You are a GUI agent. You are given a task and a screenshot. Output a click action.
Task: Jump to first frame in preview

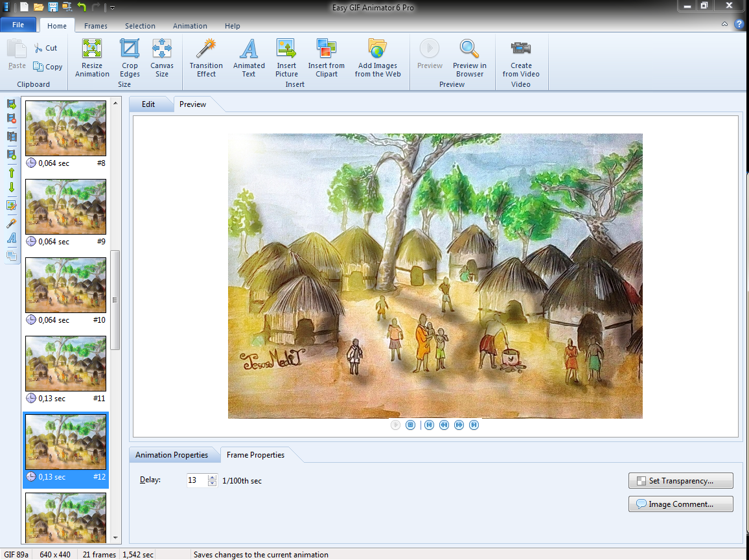click(429, 425)
